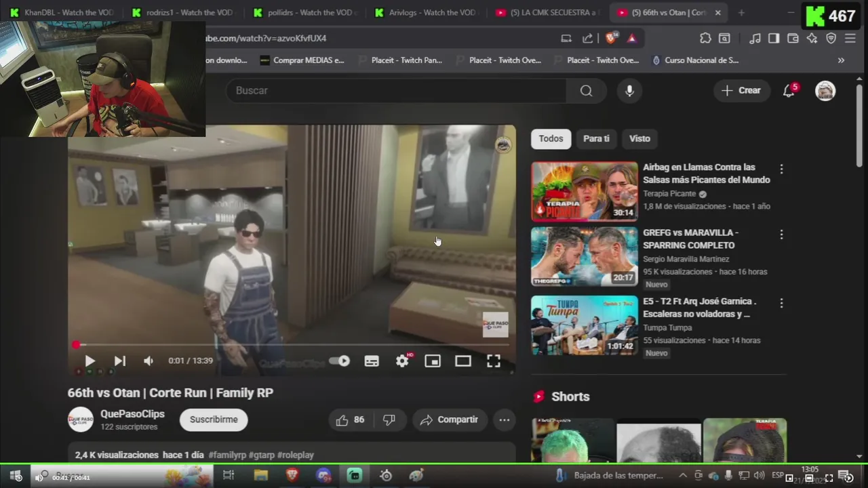Open a new browser tab
Screen dimensions: 868x488
tap(741, 12)
